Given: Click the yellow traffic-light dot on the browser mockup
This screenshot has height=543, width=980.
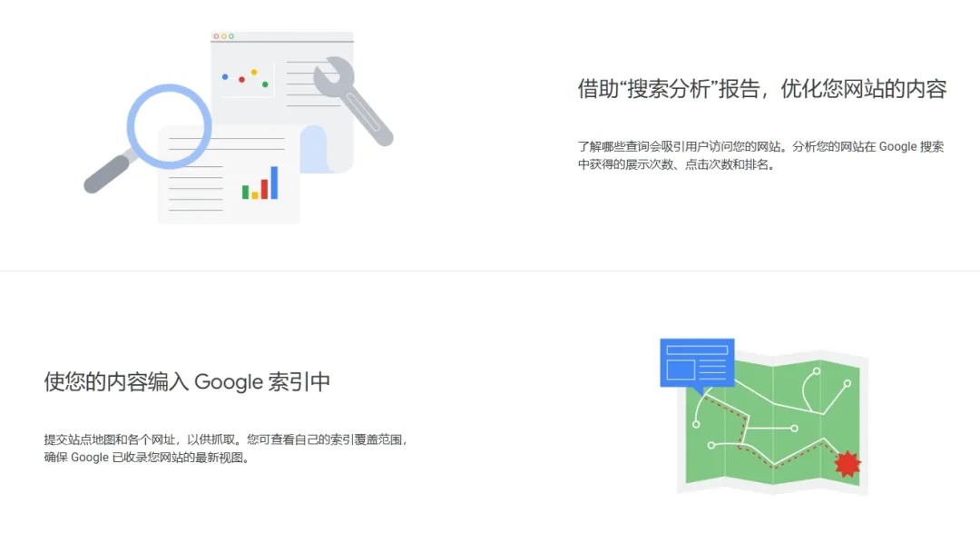Looking at the screenshot, I should tap(224, 37).
